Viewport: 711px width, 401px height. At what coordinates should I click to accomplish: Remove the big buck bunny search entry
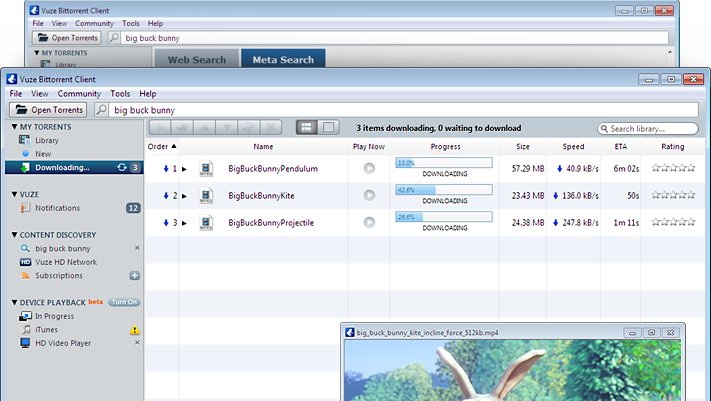(137, 248)
